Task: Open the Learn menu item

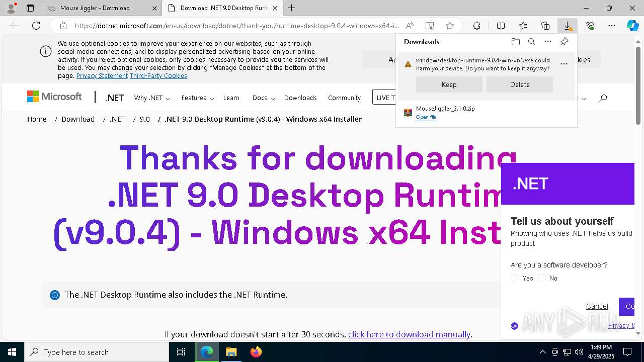Action: click(231, 98)
